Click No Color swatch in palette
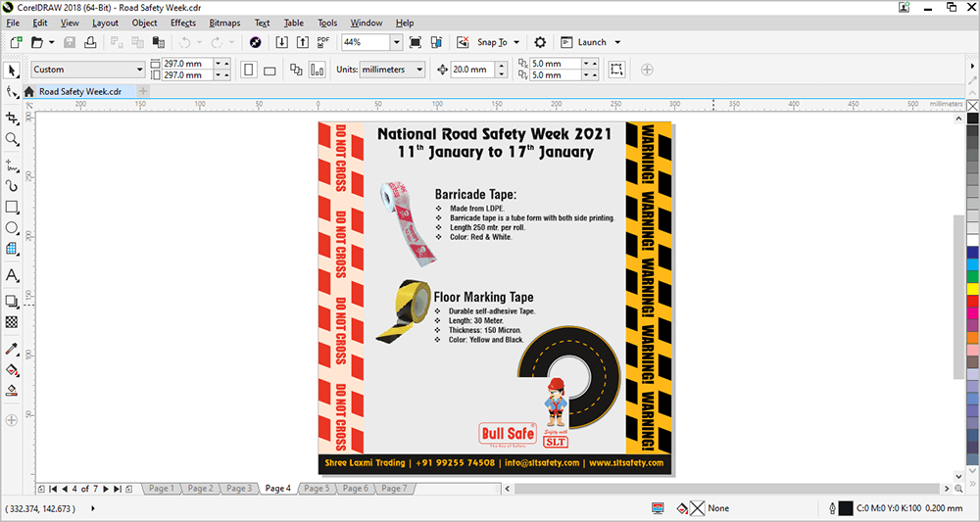Image resolution: width=980 pixels, height=522 pixels. pyautogui.click(x=973, y=106)
